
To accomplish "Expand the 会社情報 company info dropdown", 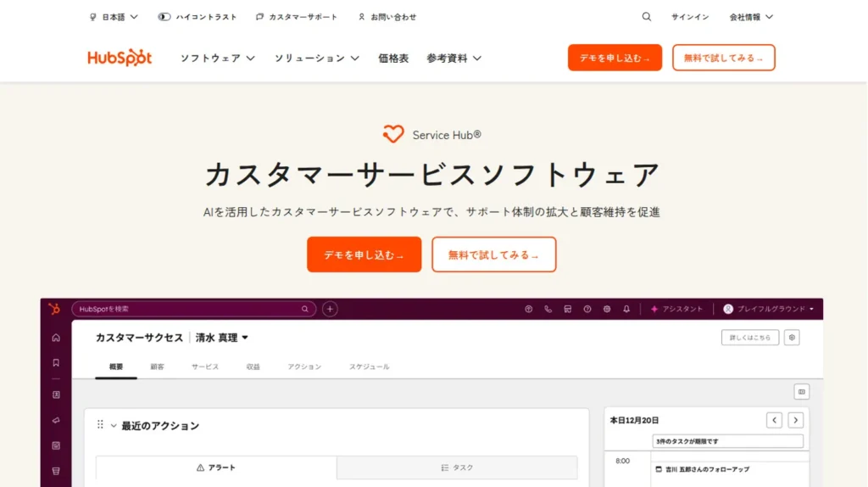I will pyautogui.click(x=751, y=17).
